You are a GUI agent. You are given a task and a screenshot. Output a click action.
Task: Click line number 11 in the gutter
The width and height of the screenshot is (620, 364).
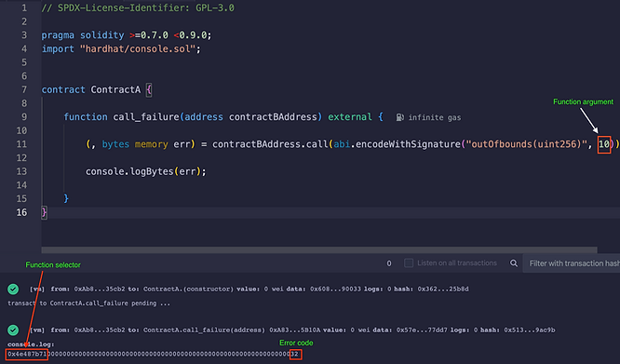(x=21, y=144)
